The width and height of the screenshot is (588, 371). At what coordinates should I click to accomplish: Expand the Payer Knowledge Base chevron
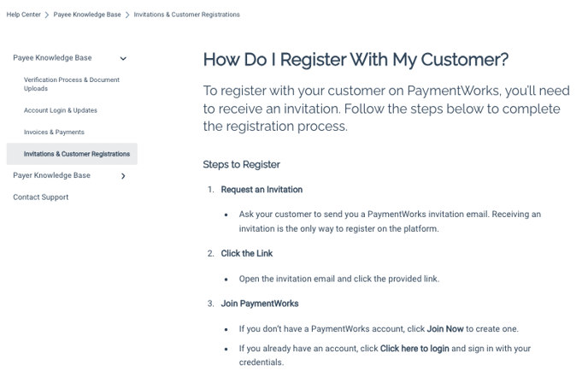(x=123, y=175)
